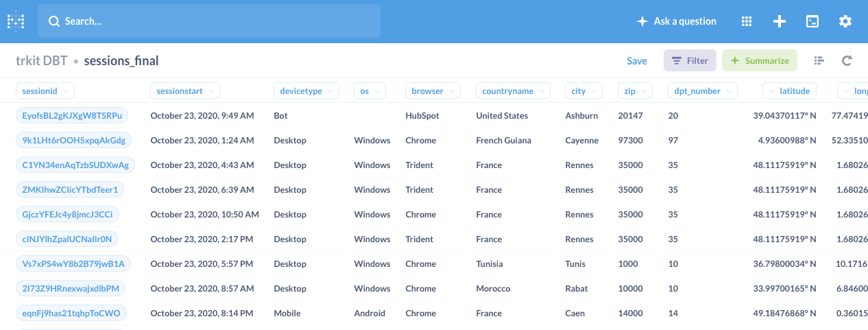Click the Filter button
This screenshot has height=330, width=868.
click(690, 61)
